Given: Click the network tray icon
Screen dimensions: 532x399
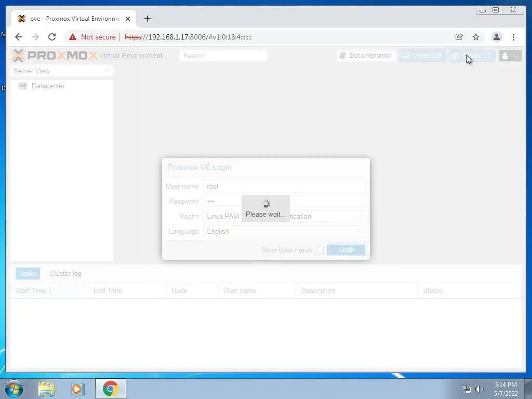Looking at the screenshot, I should 467,389.
